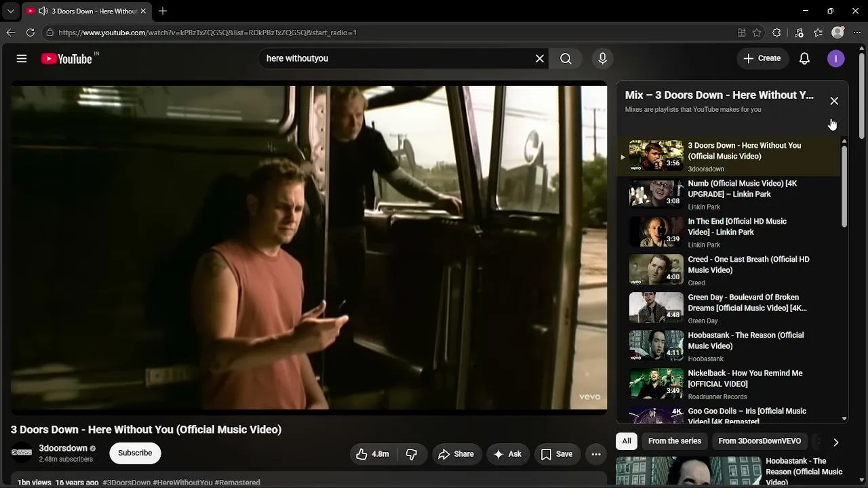Click the Create button
Viewport: 868px width, 488px height.
point(762,58)
